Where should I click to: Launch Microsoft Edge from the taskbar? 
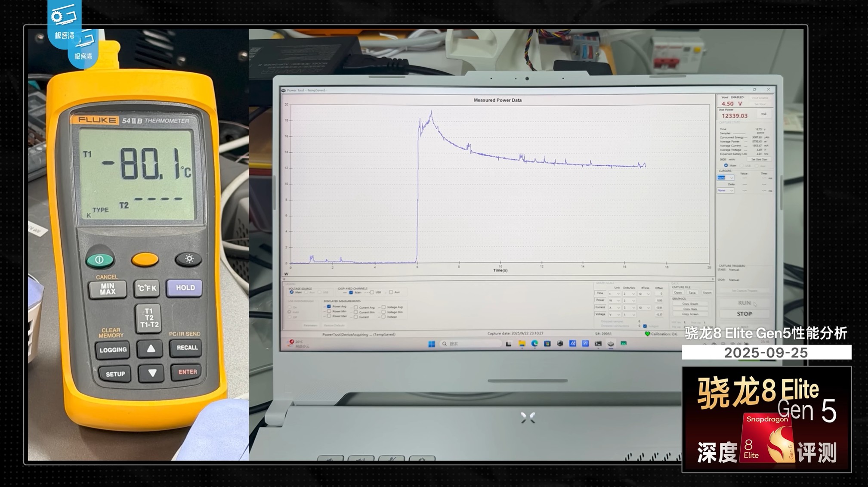tap(534, 344)
